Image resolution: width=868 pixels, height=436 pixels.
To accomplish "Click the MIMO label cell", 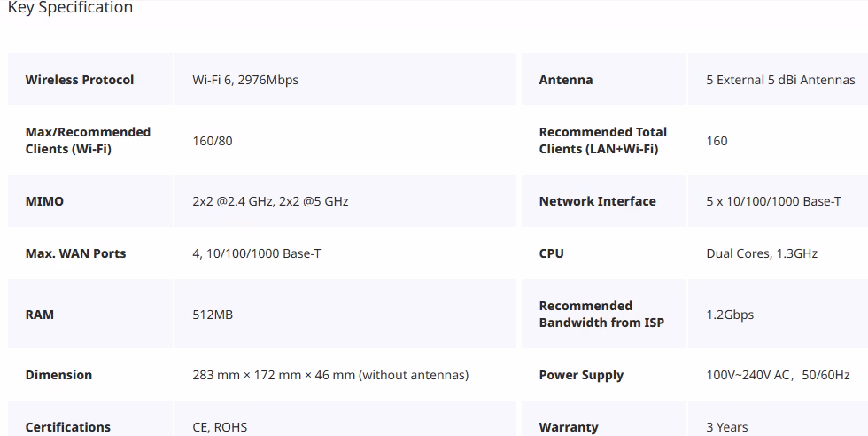I will coord(90,200).
